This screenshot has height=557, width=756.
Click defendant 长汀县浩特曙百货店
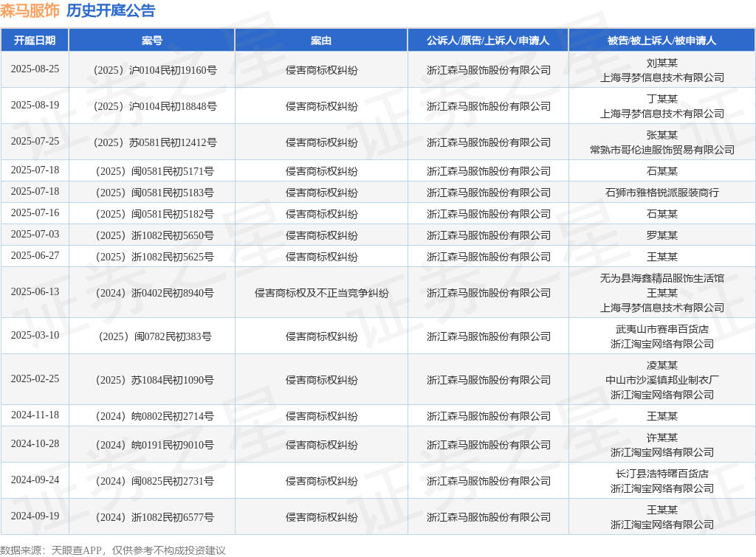click(662, 474)
